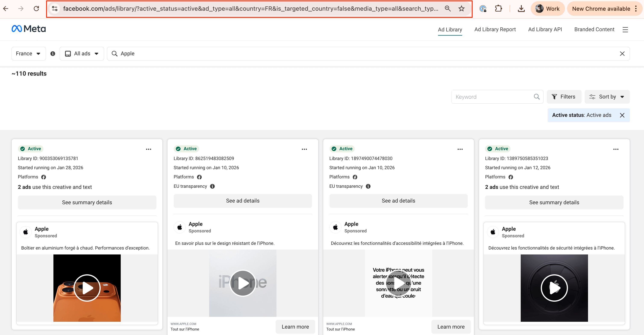Open the hamburger menu

coord(625,29)
